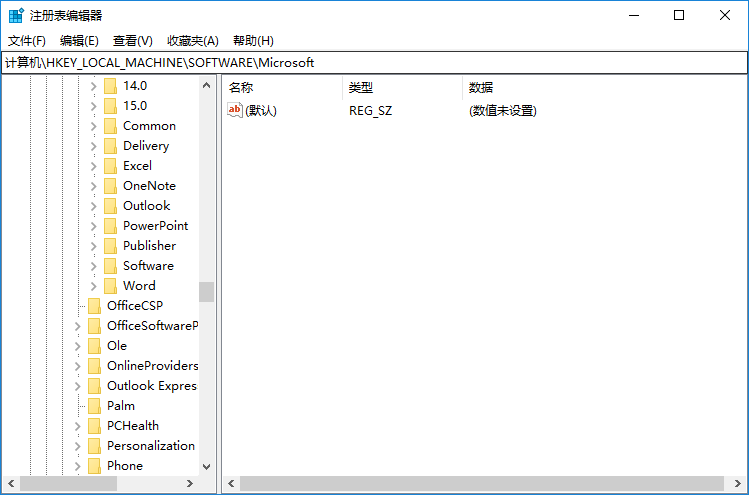Click the Outlook Express key folder icon
This screenshot has height=495, width=749.
click(95, 386)
